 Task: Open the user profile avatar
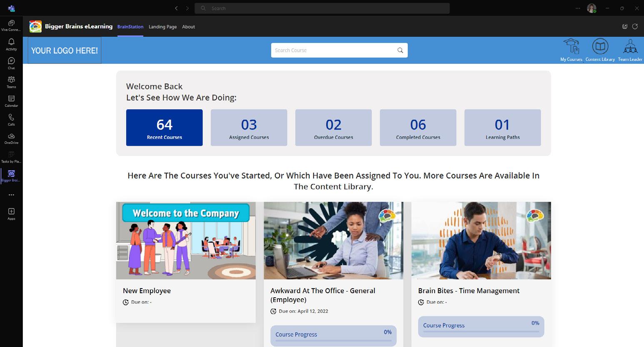(592, 8)
